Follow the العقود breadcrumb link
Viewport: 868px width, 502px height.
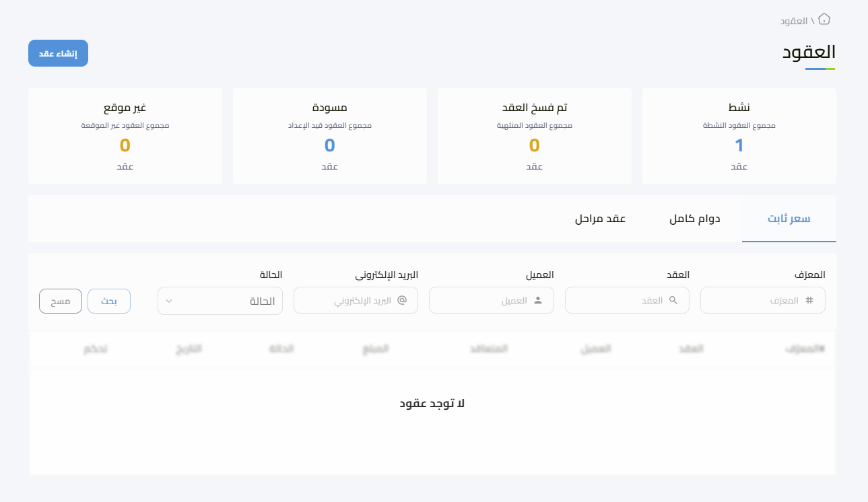point(794,21)
